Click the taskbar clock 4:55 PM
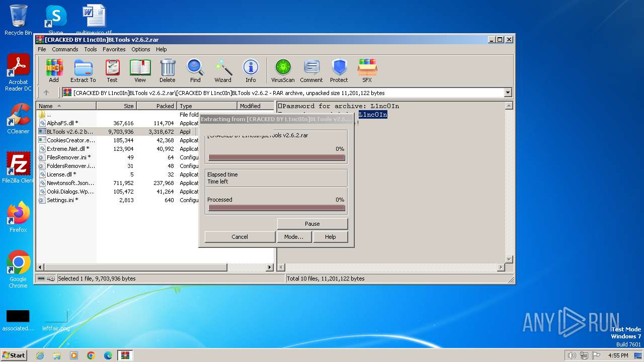This screenshot has height=362, width=644. (x=618, y=355)
